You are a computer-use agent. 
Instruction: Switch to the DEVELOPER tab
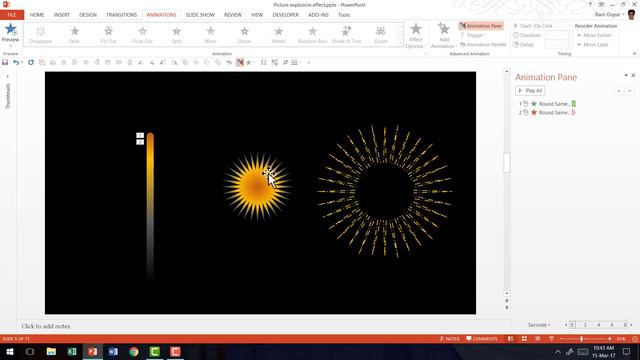286,15
